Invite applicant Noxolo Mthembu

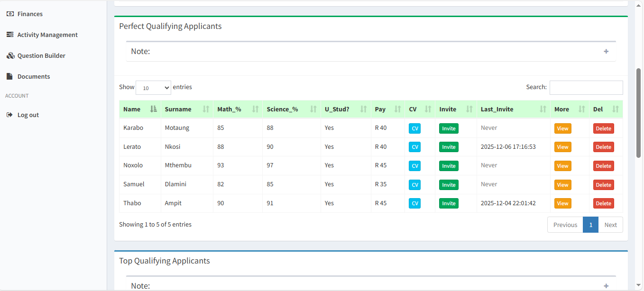[x=449, y=166]
